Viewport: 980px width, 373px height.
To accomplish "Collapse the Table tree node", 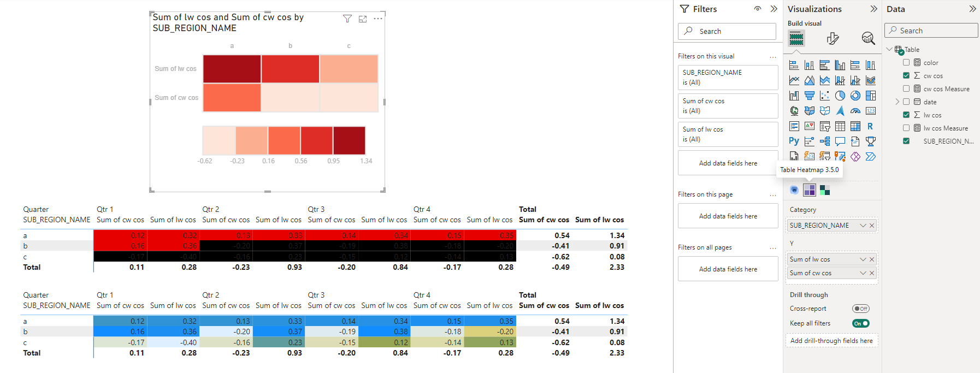I will 889,49.
